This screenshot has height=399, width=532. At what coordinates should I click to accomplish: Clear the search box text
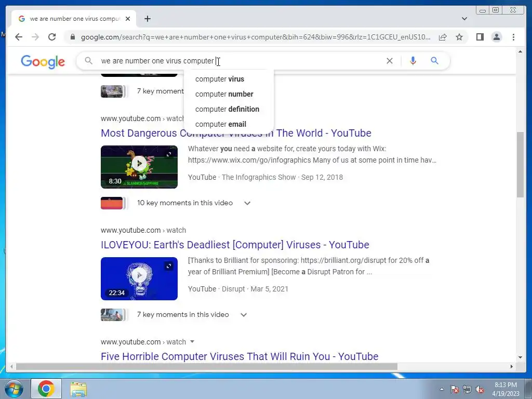click(390, 61)
